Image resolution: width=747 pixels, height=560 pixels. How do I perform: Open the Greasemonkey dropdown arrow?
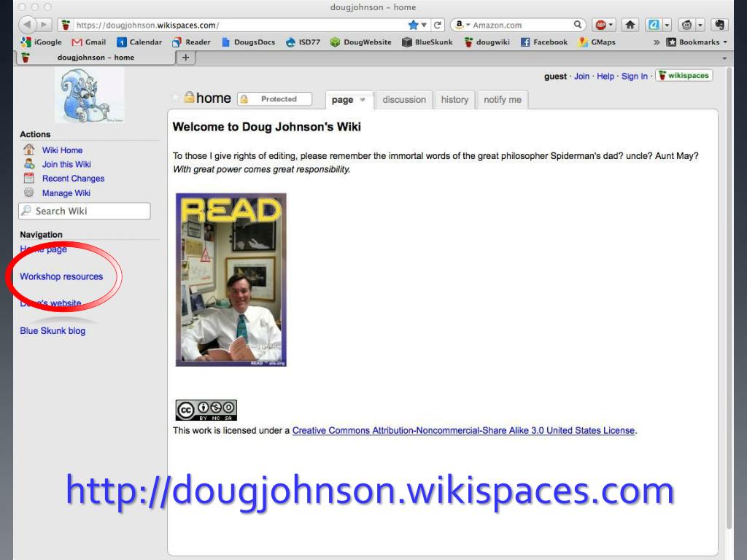(x=700, y=25)
